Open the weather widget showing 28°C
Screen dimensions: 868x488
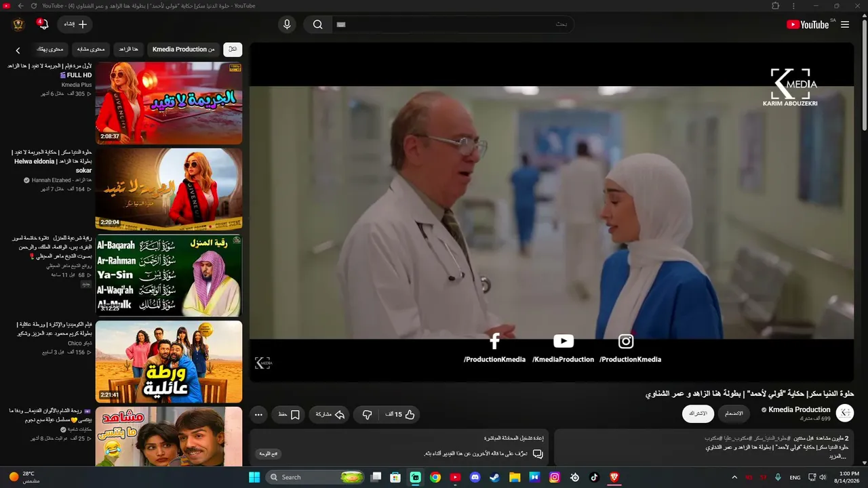coord(25,477)
